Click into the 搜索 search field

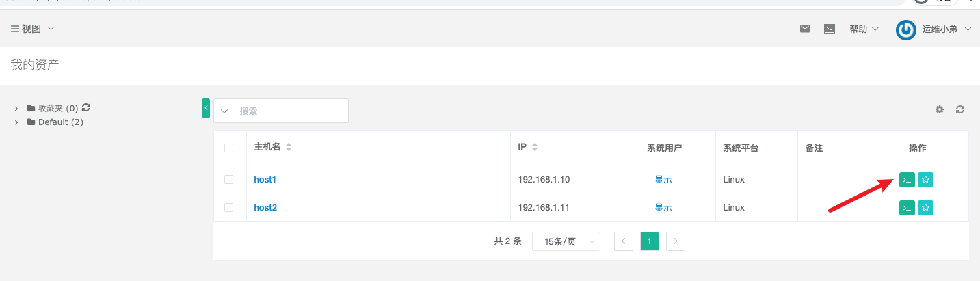click(x=291, y=111)
